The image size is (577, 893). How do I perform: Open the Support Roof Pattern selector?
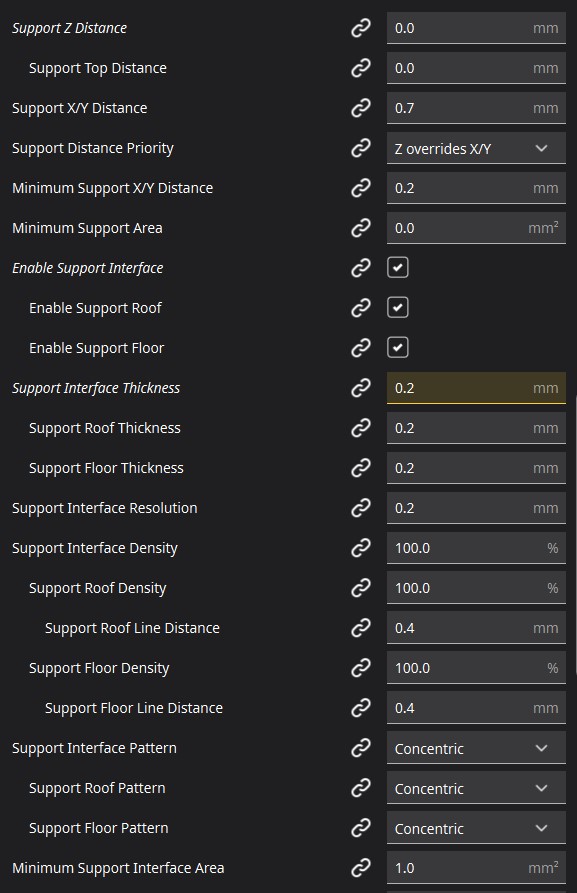pos(475,788)
